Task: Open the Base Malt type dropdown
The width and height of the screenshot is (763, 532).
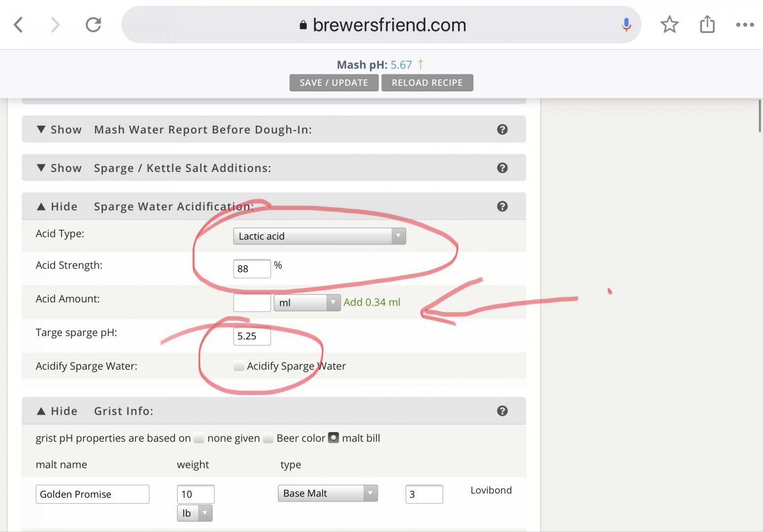Action: (x=328, y=493)
